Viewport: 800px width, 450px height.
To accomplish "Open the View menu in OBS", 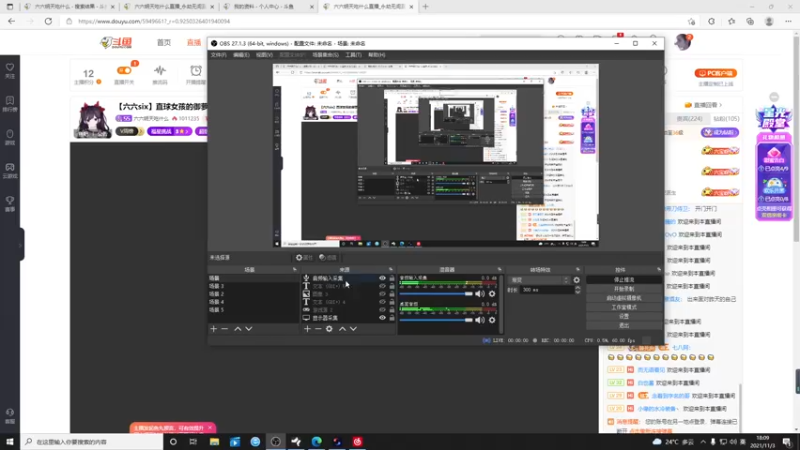I will (x=264, y=55).
